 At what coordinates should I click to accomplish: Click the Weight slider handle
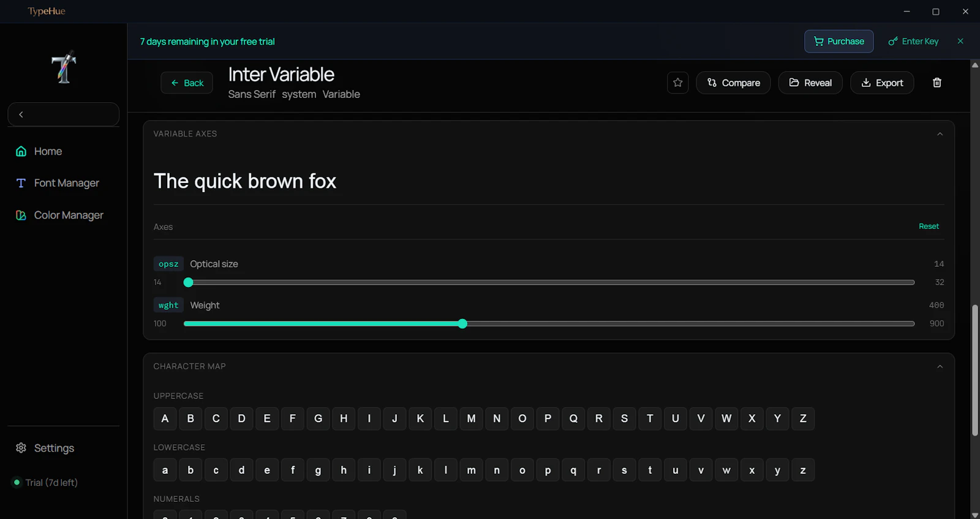[x=462, y=324]
